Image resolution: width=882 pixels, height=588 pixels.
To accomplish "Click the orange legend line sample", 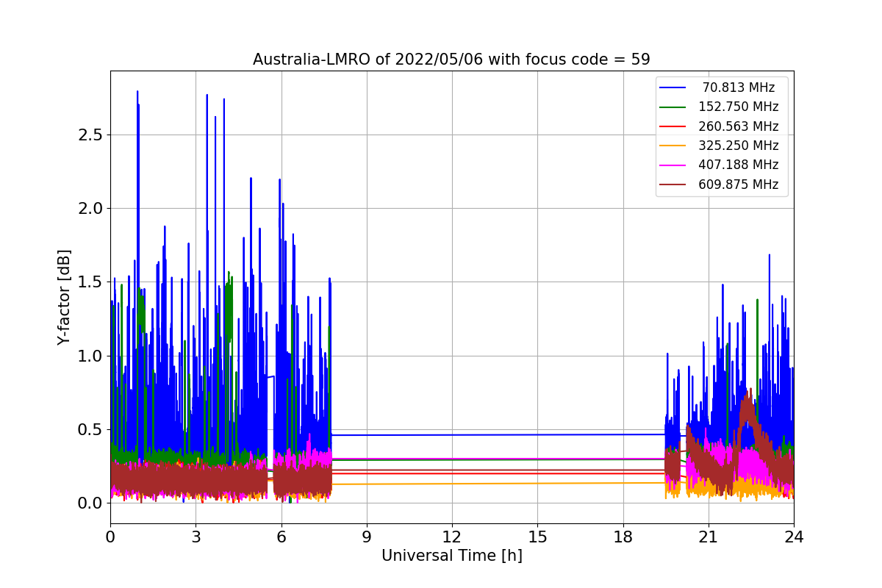I will click(x=673, y=146).
